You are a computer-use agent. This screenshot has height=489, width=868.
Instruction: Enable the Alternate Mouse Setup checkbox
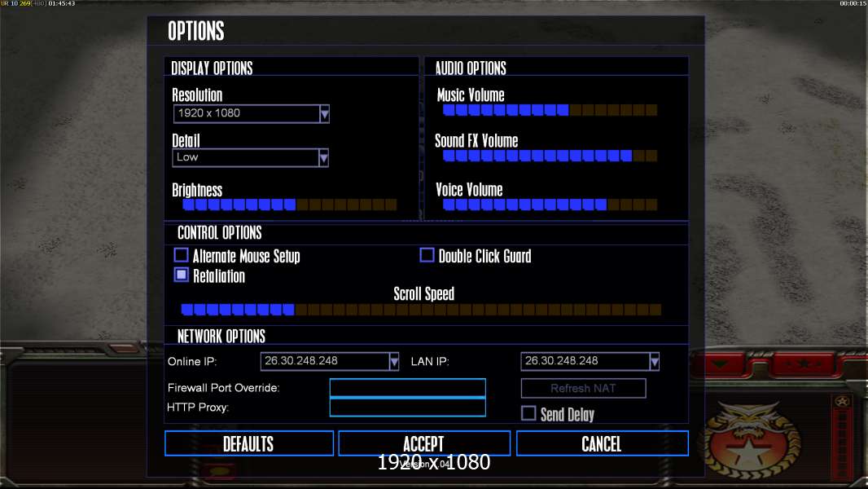181,255
